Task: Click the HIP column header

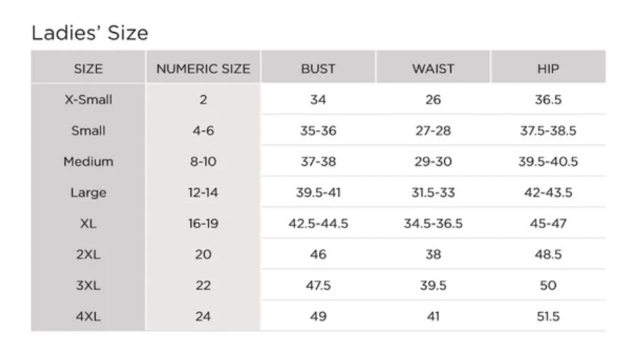Action: pyautogui.click(x=548, y=69)
